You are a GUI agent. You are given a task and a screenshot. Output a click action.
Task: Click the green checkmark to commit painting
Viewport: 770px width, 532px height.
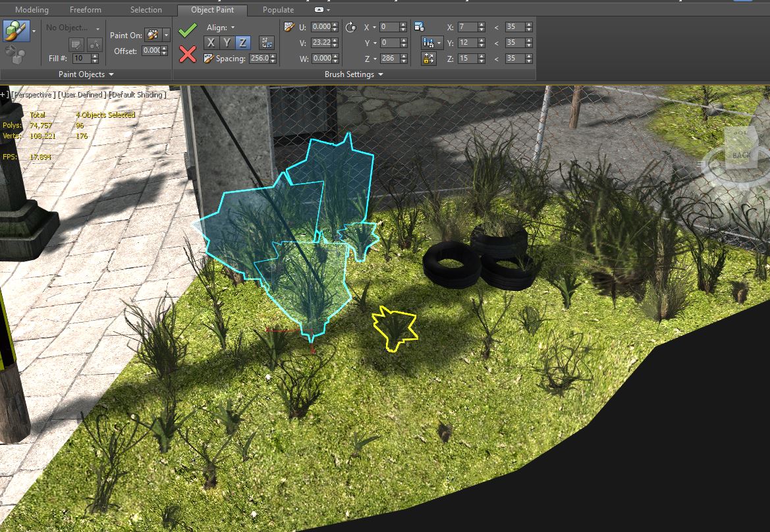coord(188,30)
